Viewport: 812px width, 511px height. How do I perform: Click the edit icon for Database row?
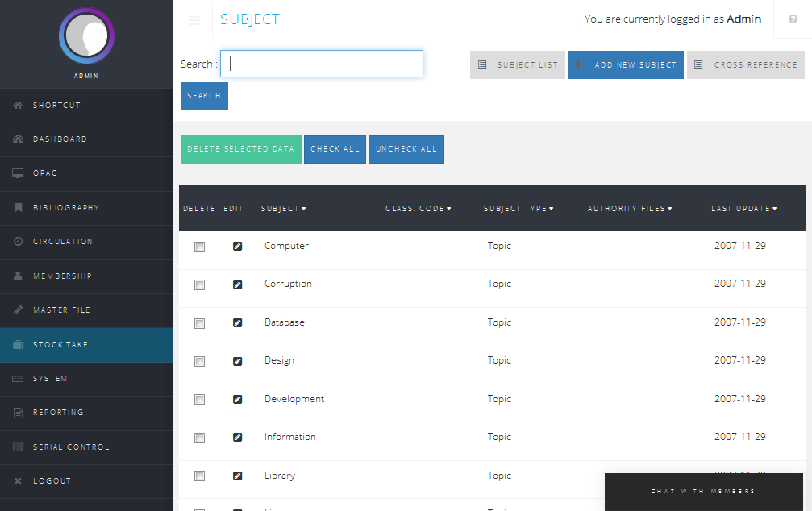click(x=237, y=323)
